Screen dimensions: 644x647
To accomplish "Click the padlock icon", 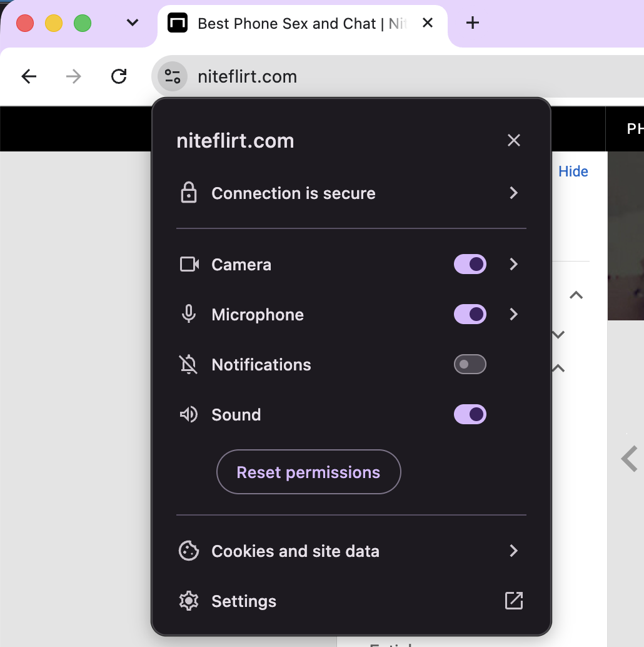I will click(x=189, y=193).
